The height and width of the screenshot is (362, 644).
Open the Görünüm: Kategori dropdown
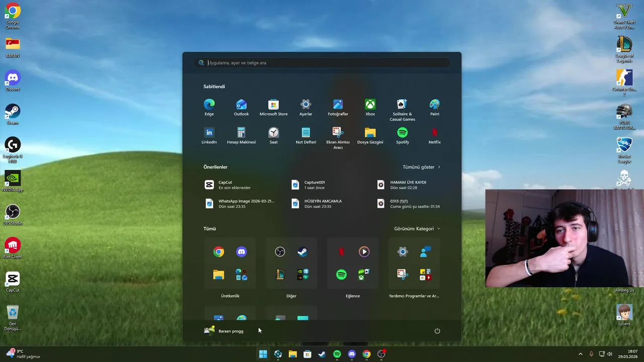tap(417, 229)
